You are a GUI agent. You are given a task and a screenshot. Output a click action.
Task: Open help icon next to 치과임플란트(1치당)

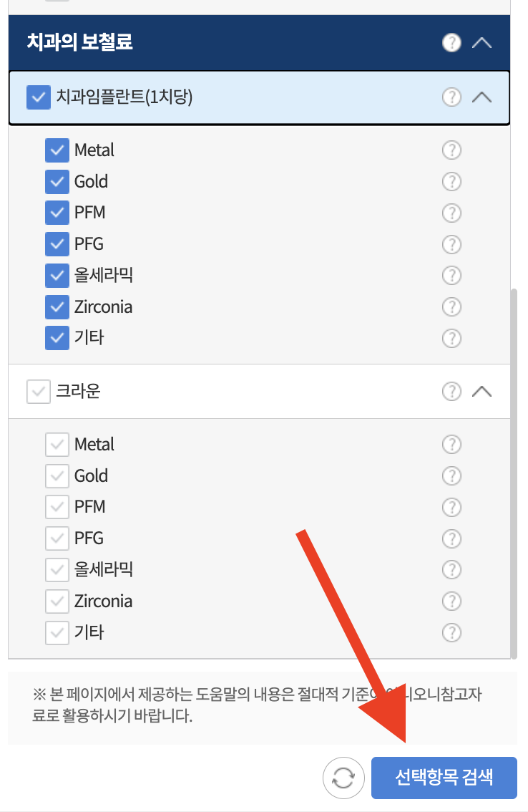pos(451,97)
